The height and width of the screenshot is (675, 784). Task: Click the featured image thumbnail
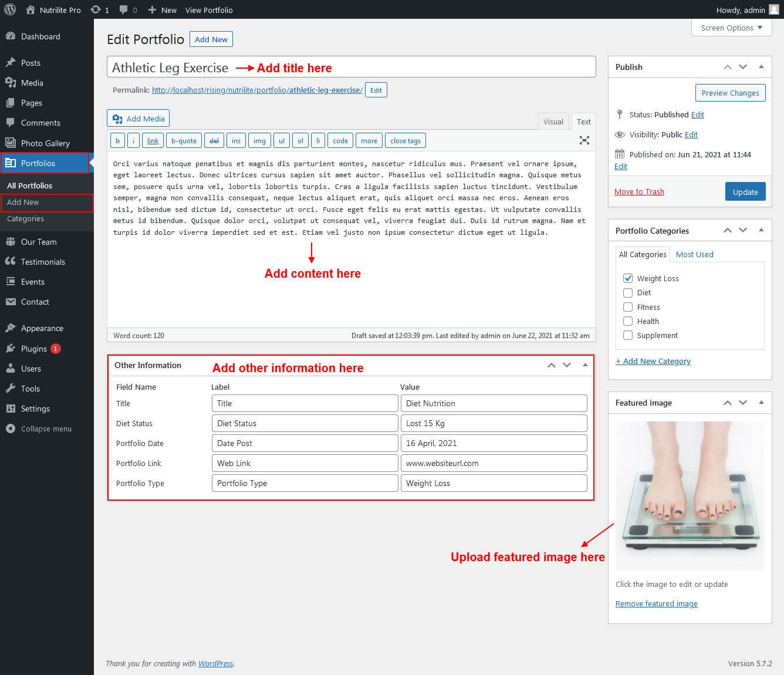[690, 495]
